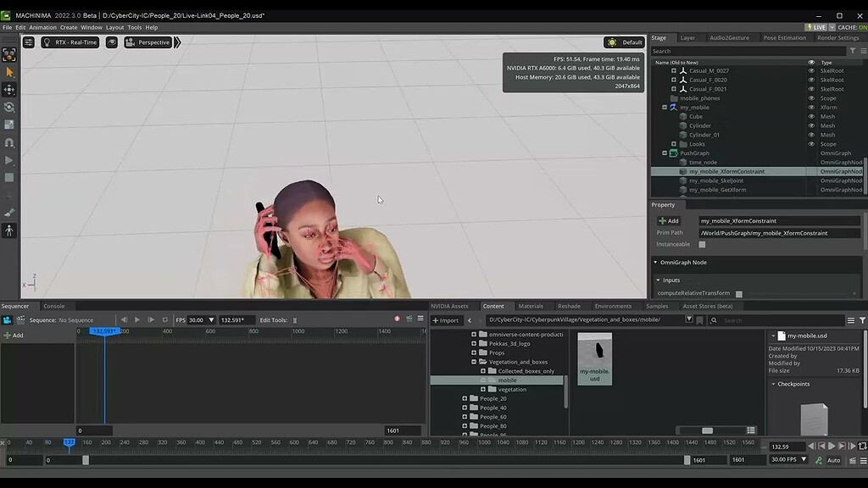The height and width of the screenshot is (488, 868).
Task: Collapse the PushGraph node tree
Action: coord(664,153)
